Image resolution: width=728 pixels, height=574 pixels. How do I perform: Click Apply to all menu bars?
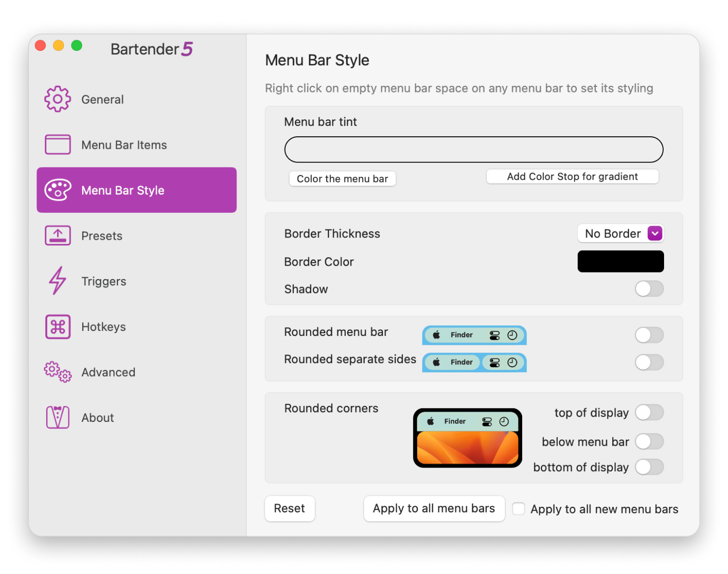point(434,508)
